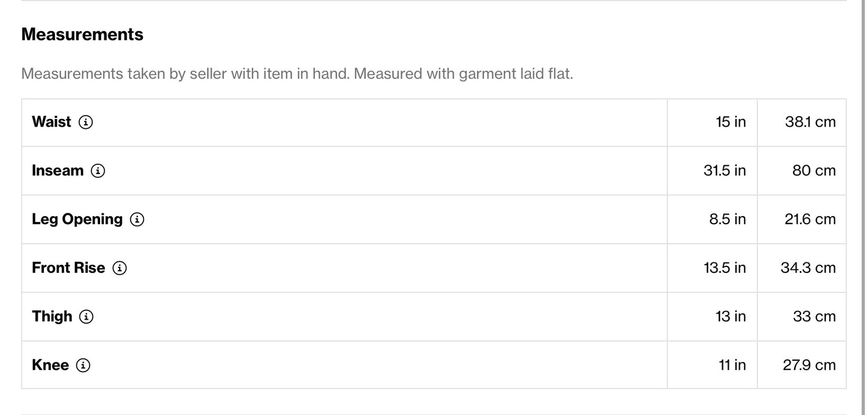
Task: Show the Front Rise info icon details
Action: tap(120, 268)
